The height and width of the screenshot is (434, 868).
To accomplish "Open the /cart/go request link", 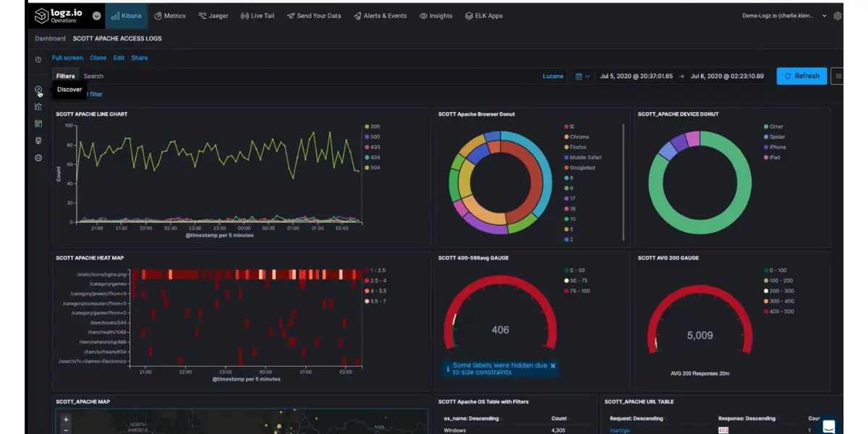I will coord(619,430).
